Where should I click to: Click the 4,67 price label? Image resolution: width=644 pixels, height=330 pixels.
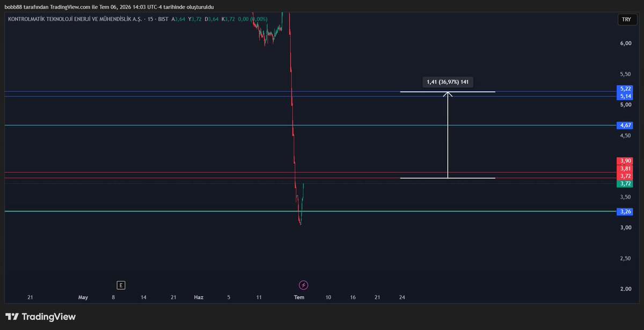625,125
